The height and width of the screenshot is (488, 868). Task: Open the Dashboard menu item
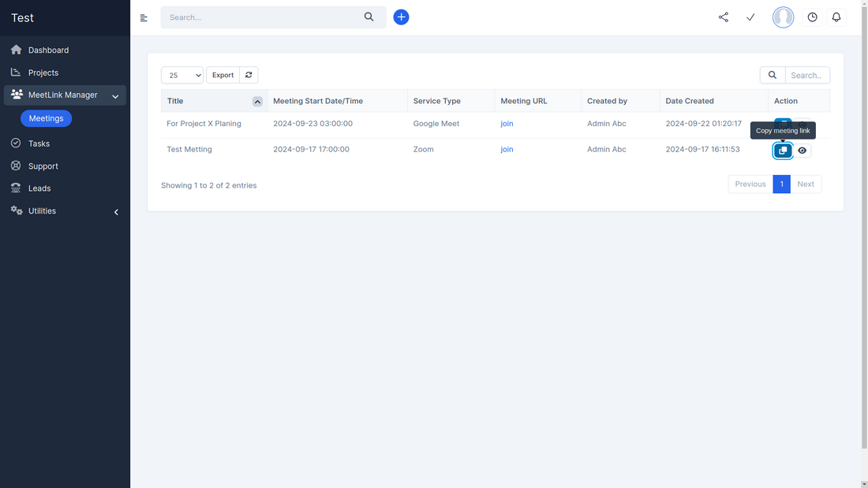(x=47, y=50)
